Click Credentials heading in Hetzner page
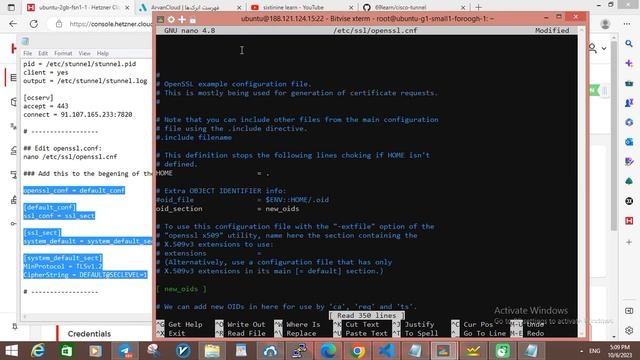The height and width of the screenshot is (360, 640). (89, 334)
